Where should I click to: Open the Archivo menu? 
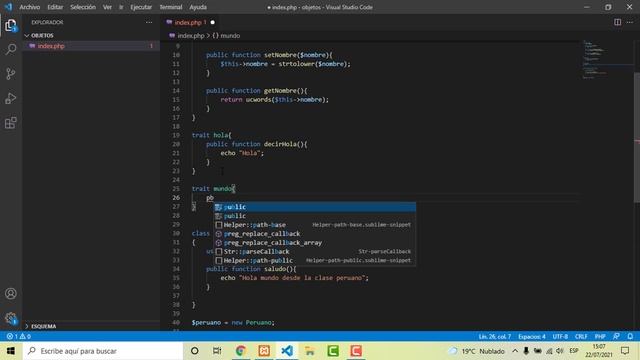29,7
